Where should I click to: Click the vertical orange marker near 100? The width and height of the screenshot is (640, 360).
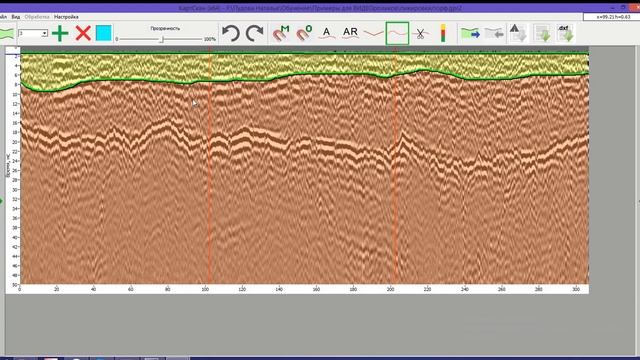(x=210, y=165)
